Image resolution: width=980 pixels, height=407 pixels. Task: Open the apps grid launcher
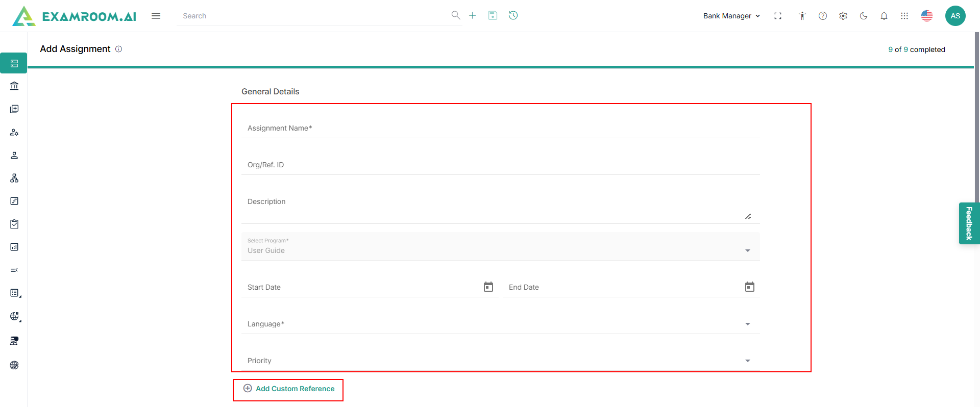904,16
